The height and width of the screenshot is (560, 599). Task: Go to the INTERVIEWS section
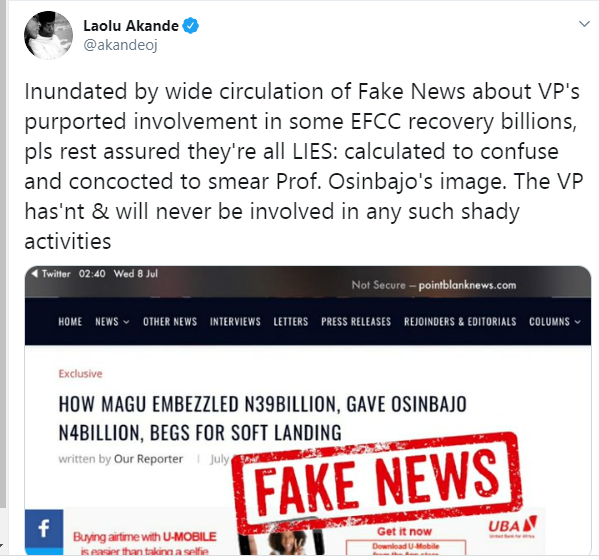tap(235, 322)
